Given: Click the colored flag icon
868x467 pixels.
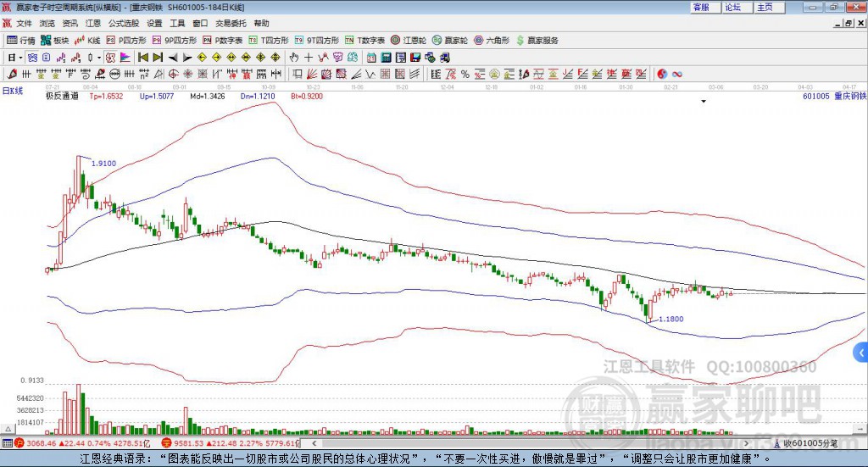Looking at the screenshot, I should 125,58.
